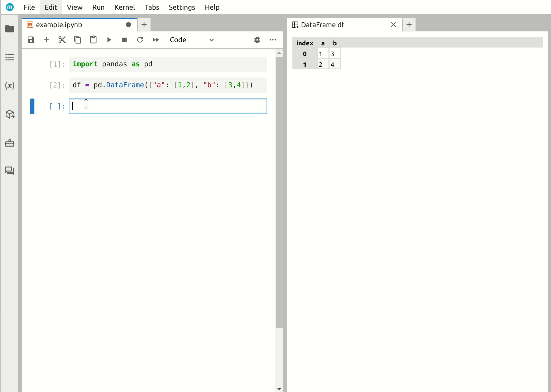Open the Kernel menu

(x=125, y=7)
